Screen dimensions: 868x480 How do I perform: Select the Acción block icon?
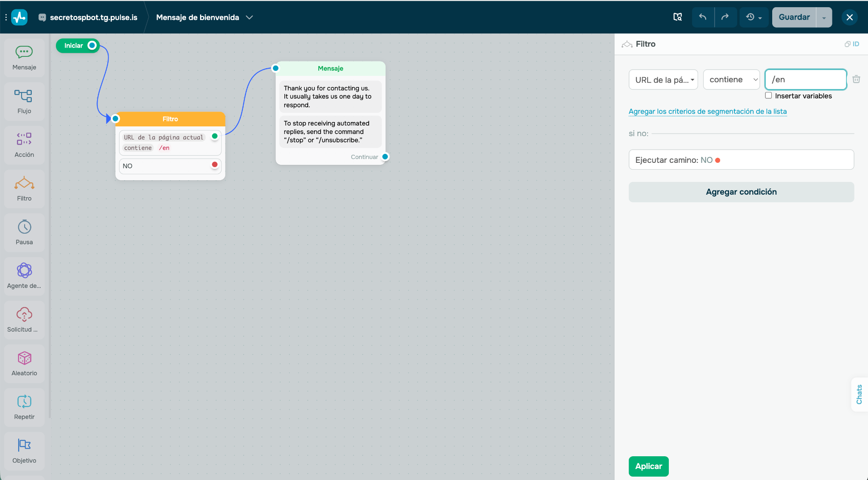[24, 139]
